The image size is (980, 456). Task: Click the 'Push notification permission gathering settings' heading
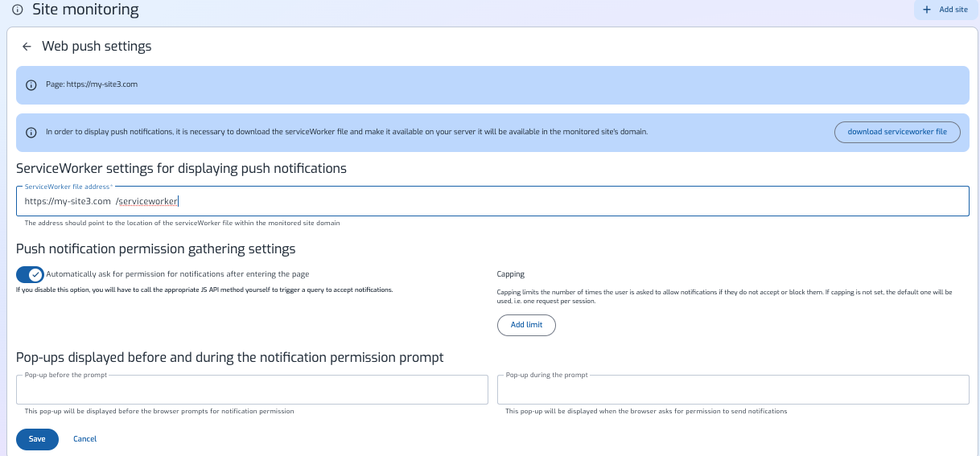155,249
